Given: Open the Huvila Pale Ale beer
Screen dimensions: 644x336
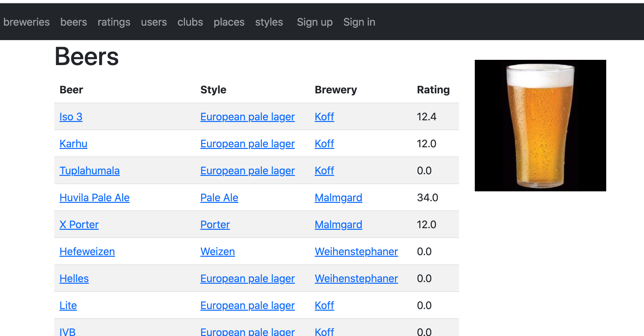Looking at the screenshot, I should click(x=95, y=198).
